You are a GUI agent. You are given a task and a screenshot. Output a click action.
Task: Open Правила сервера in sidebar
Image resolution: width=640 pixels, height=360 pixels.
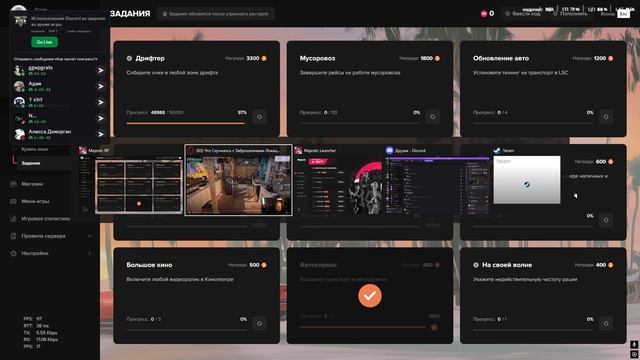pyautogui.click(x=43, y=236)
